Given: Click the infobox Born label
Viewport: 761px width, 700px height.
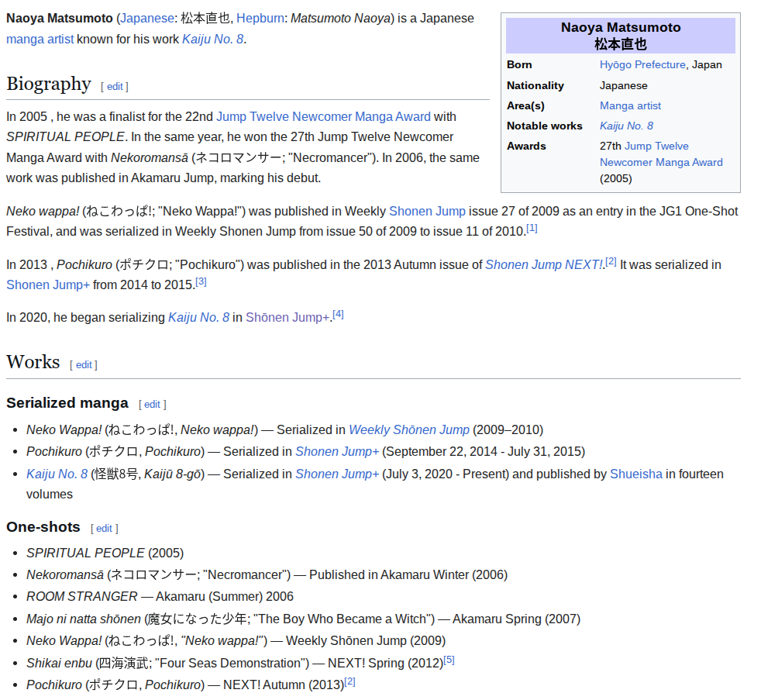Looking at the screenshot, I should [x=519, y=65].
